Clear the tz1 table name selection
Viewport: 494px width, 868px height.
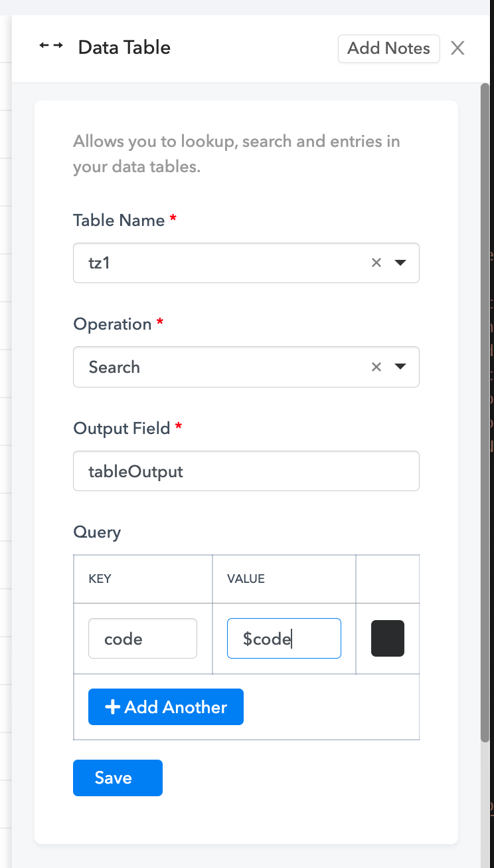[x=376, y=263]
